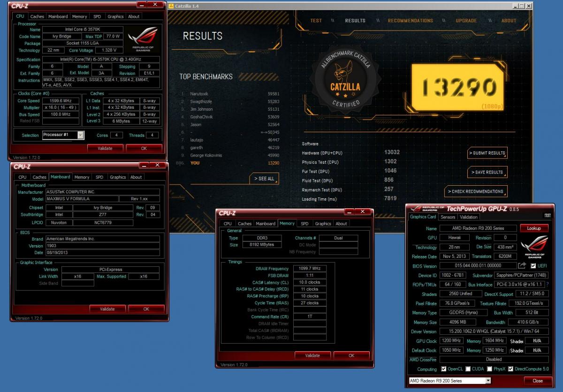The width and height of the screenshot is (563, 392).
Task: Toggle the OpenCL checkbox
Action: [x=444, y=369]
